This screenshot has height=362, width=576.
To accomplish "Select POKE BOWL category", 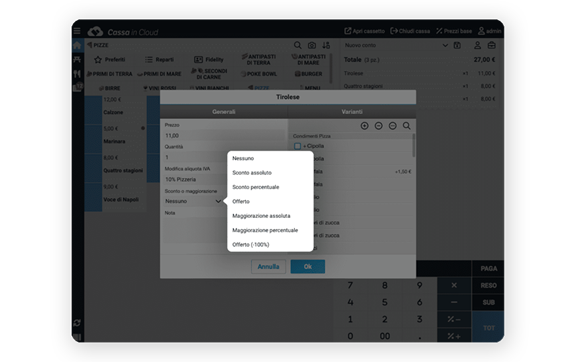I will (x=259, y=74).
